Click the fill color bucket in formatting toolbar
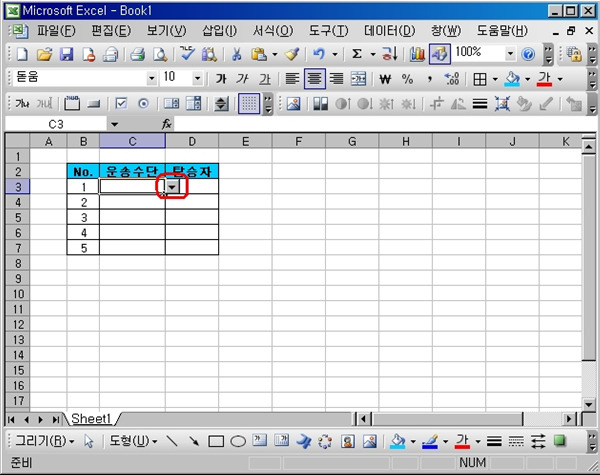 pos(512,78)
